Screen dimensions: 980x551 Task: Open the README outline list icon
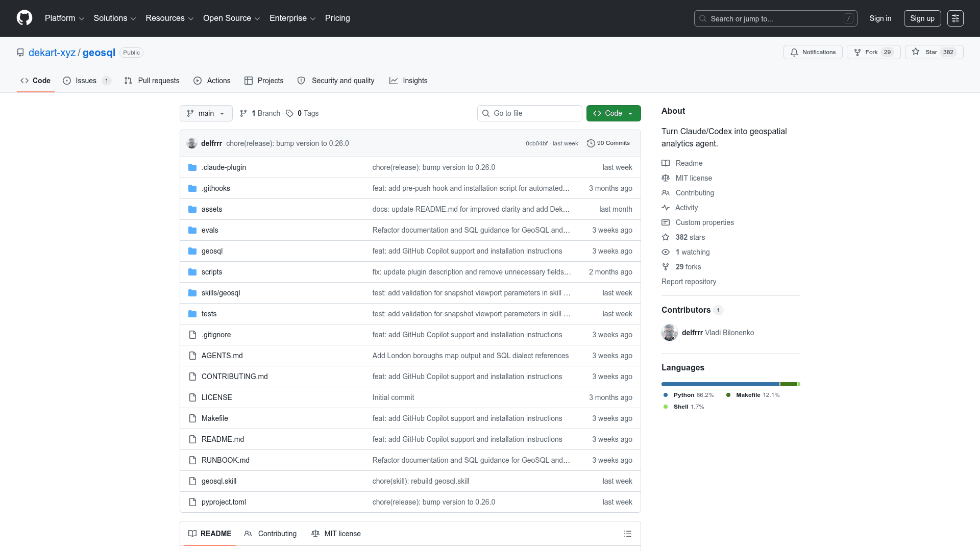pyautogui.click(x=627, y=534)
